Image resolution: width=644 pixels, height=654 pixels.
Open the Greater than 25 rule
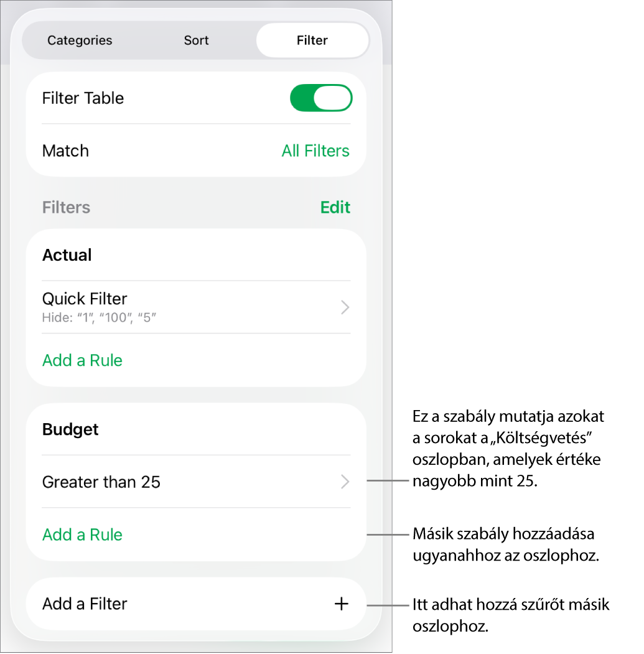click(196, 482)
